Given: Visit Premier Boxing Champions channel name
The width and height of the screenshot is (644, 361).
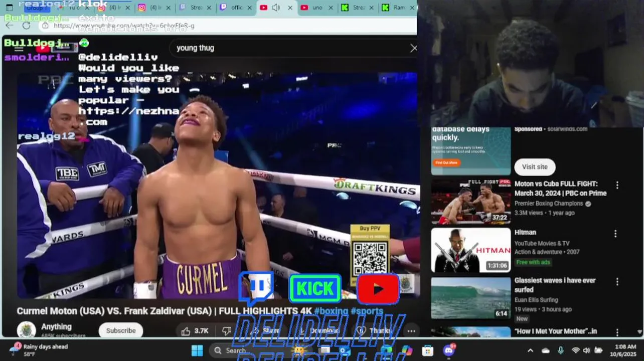Looking at the screenshot, I should click(x=549, y=204).
